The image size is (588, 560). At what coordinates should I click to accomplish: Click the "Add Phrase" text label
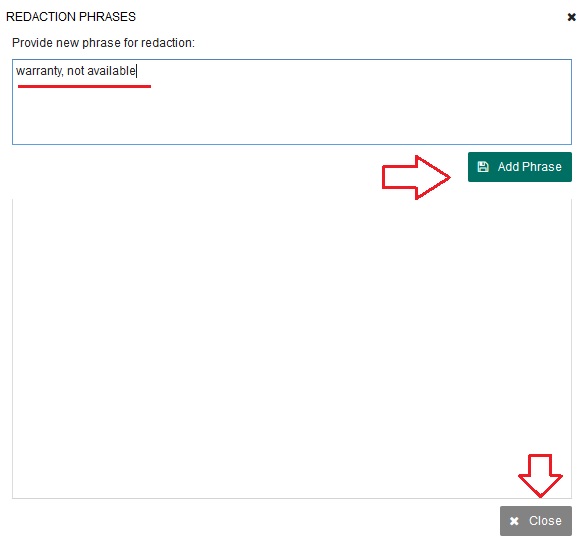tap(530, 167)
